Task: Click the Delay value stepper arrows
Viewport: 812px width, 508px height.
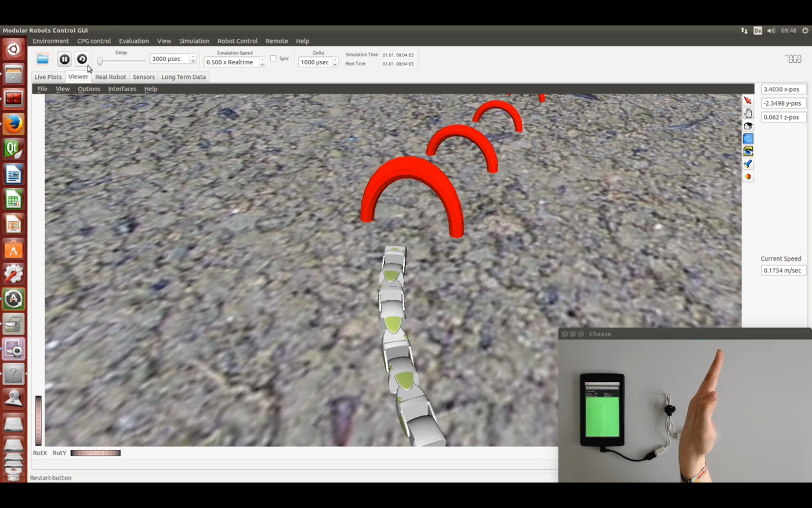Action: 193,59
